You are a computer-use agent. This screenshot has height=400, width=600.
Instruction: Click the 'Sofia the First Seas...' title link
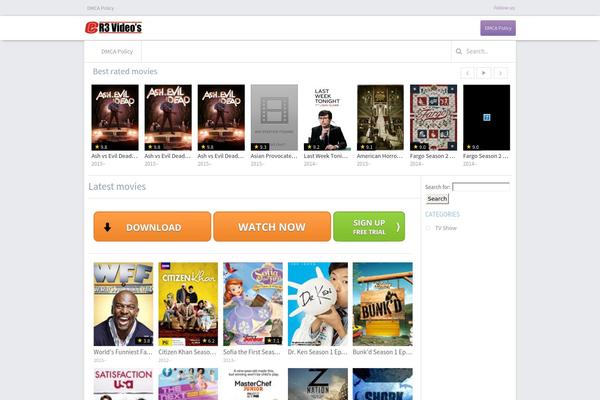pos(252,352)
